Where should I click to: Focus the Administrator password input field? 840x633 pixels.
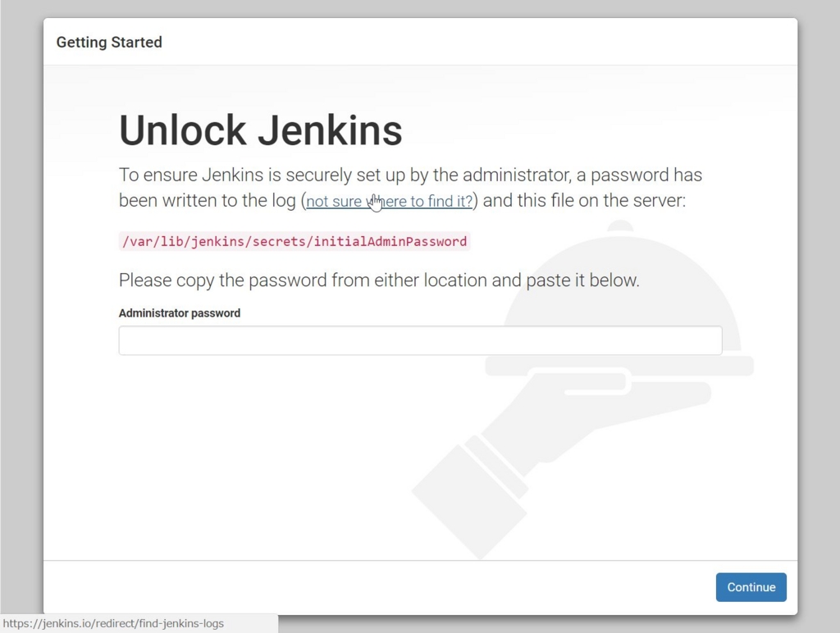[421, 340]
